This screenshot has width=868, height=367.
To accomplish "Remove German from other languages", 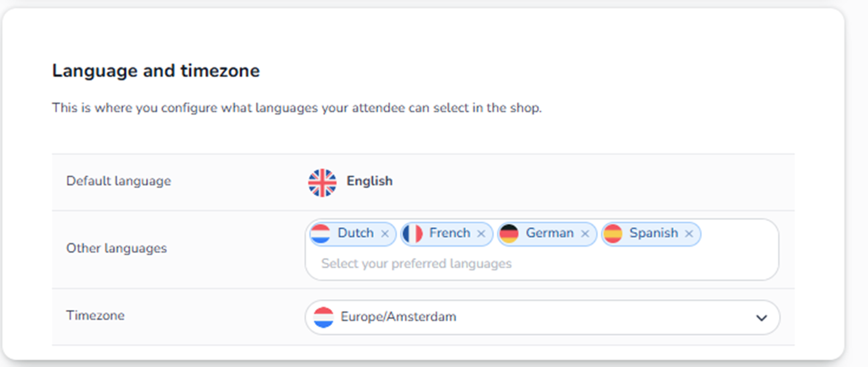I will coord(585,234).
